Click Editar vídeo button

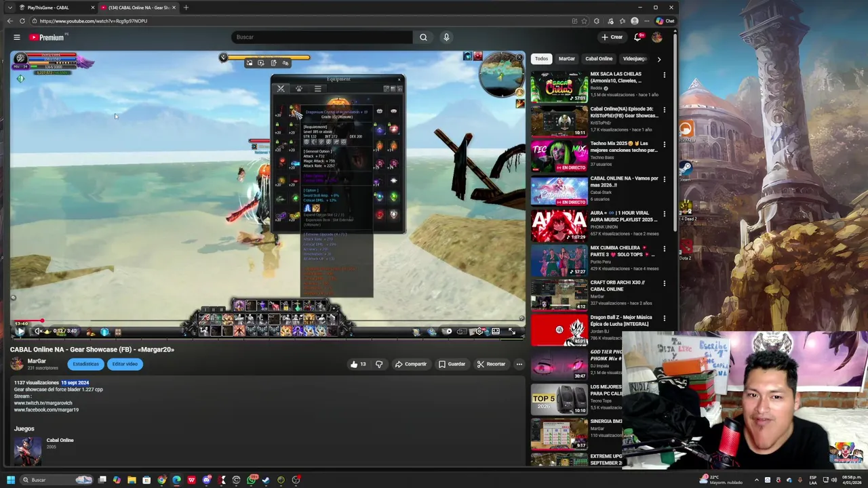125,364
